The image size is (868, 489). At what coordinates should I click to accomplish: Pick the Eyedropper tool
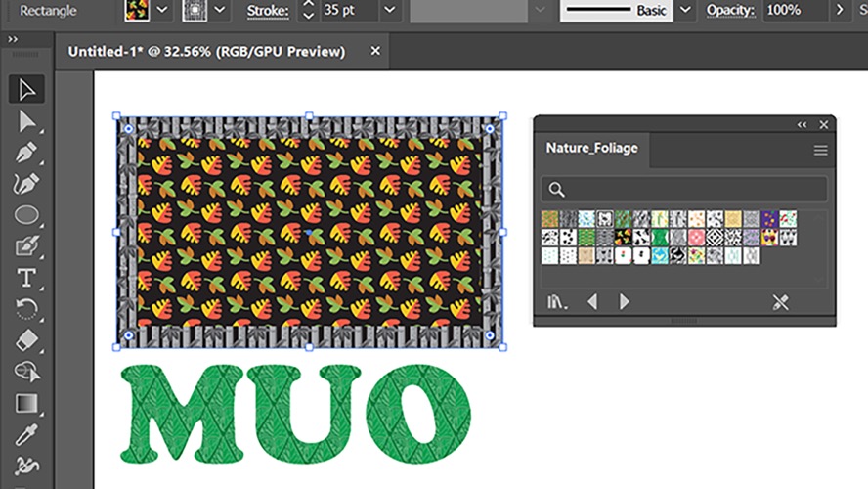26,435
